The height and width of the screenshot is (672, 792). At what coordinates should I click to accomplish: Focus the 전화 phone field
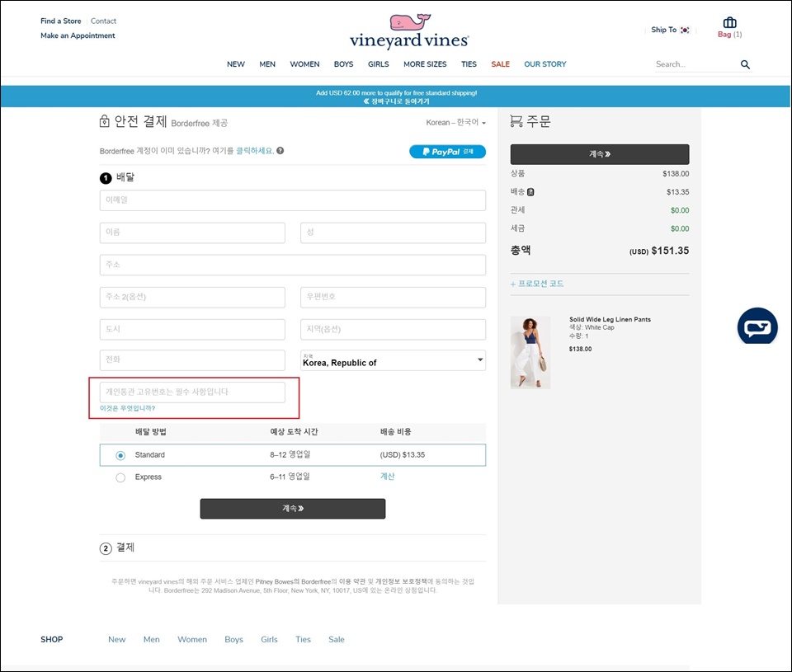coord(192,360)
